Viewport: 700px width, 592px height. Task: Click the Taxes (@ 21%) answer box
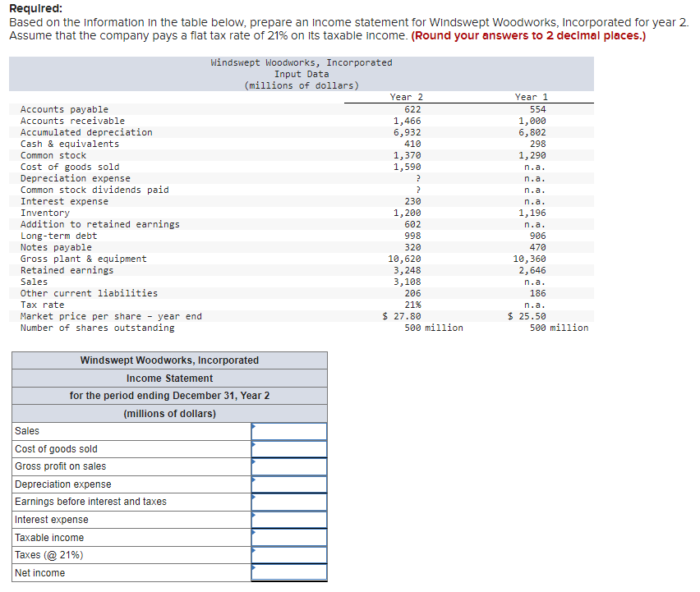289,555
